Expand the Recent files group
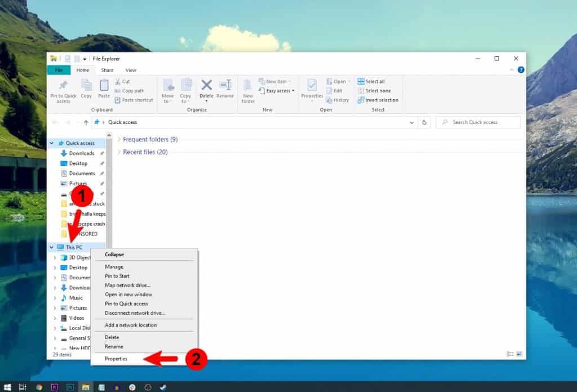 click(119, 152)
